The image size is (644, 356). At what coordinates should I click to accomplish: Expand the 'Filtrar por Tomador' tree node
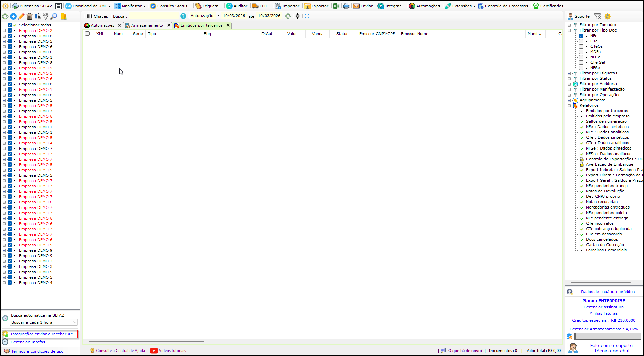click(x=569, y=25)
